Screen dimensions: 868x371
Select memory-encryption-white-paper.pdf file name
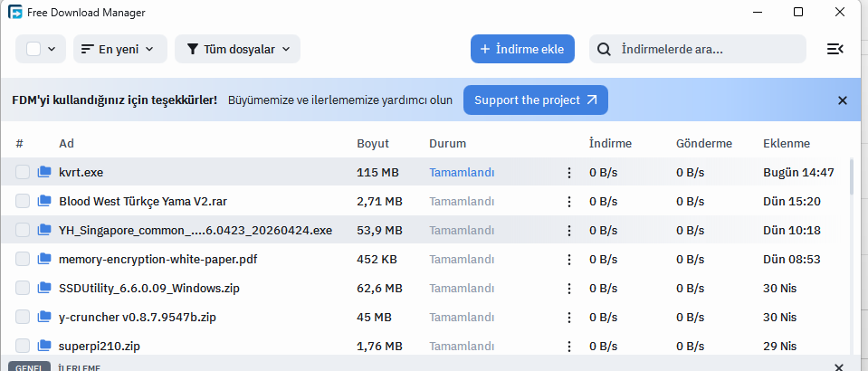click(x=157, y=259)
